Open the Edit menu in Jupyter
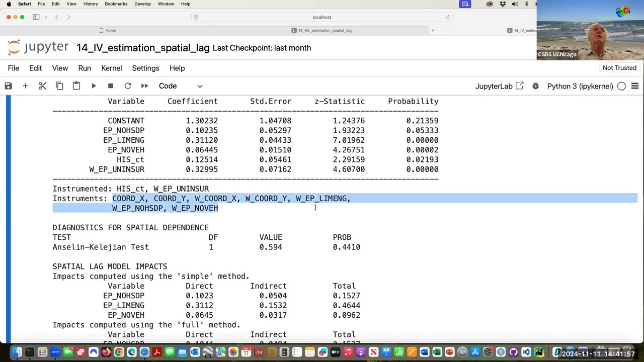 click(36, 68)
